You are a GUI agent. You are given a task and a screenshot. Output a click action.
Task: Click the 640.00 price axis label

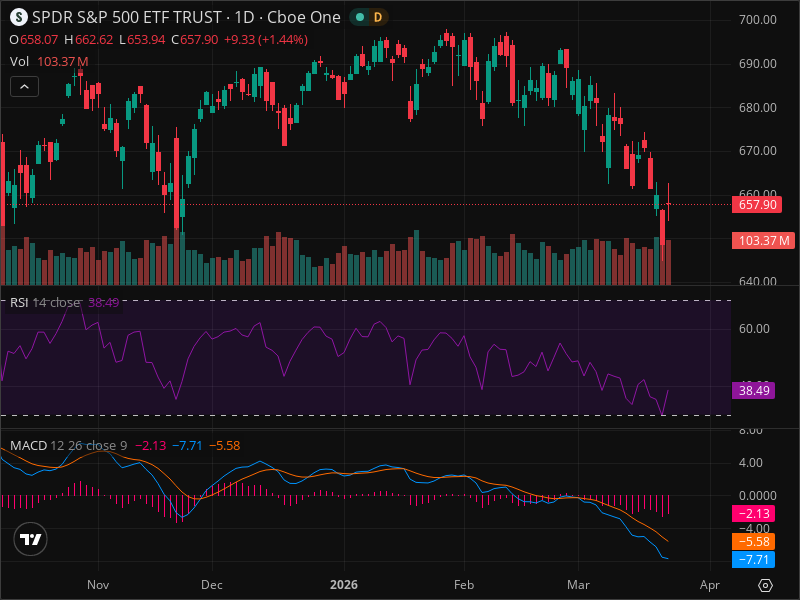758,281
